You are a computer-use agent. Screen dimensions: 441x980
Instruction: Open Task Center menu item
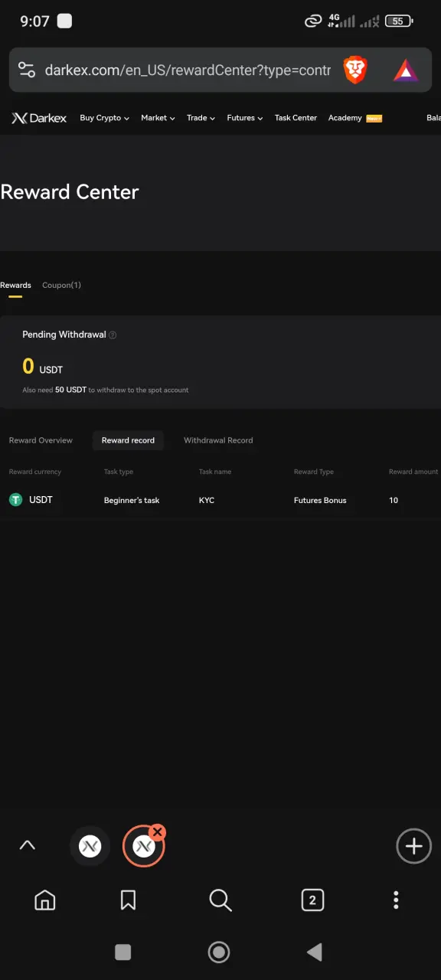(x=296, y=118)
